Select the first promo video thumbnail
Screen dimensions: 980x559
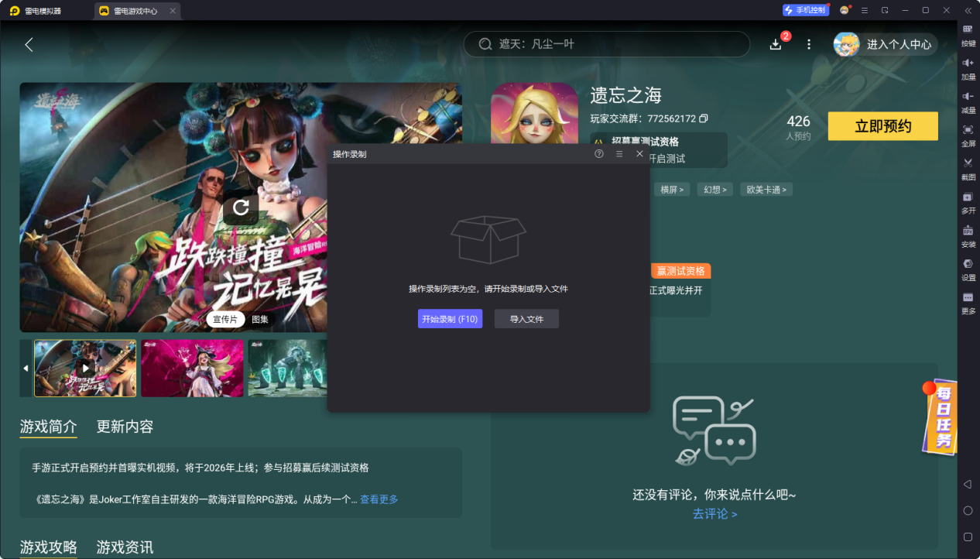(85, 369)
